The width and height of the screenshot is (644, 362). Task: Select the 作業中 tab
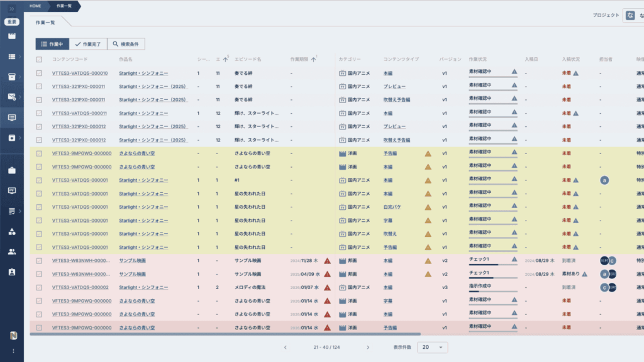point(52,44)
